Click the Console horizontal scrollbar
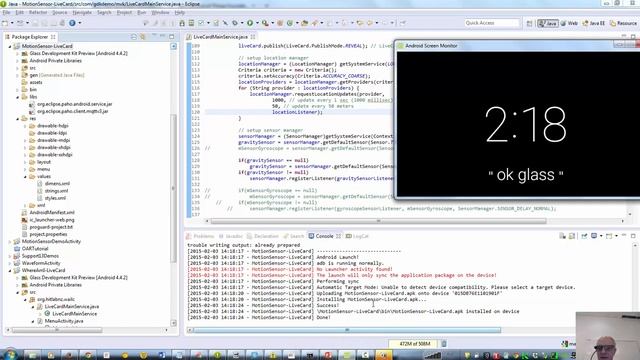This screenshot has height=360, width=640. pos(347,330)
